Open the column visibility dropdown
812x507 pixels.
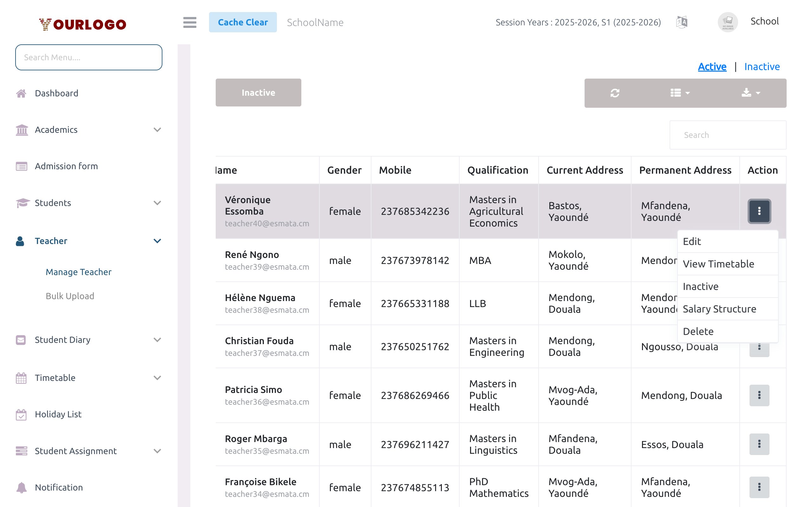click(680, 93)
